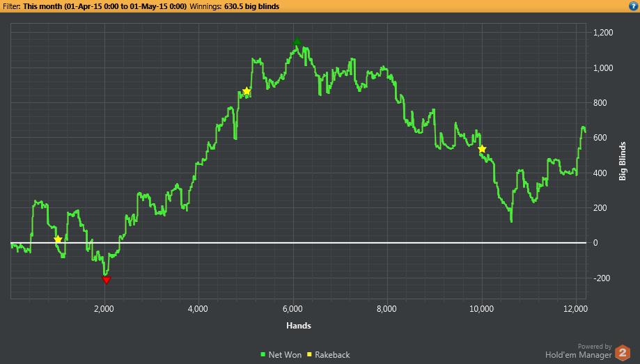640x364 pixels.
Task: Click the 1,200 y-axis label
Action: click(x=603, y=33)
